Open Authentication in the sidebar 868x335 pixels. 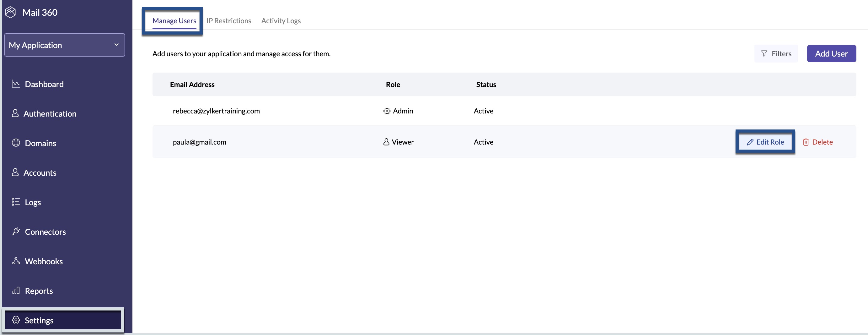click(50, 114)
